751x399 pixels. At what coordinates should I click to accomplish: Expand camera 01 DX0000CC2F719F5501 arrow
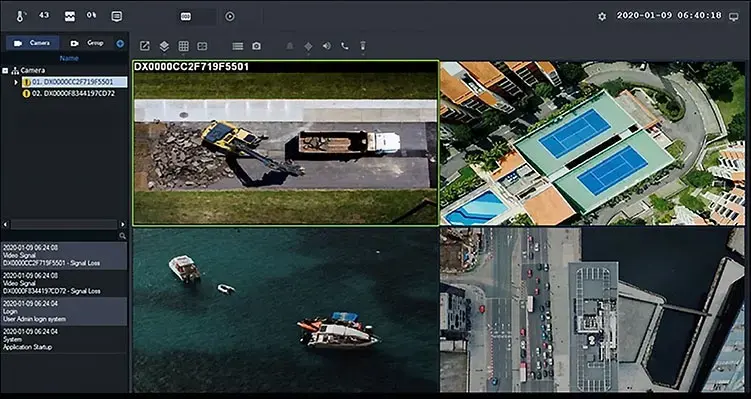pyautogui.click(x=16, y=82)
